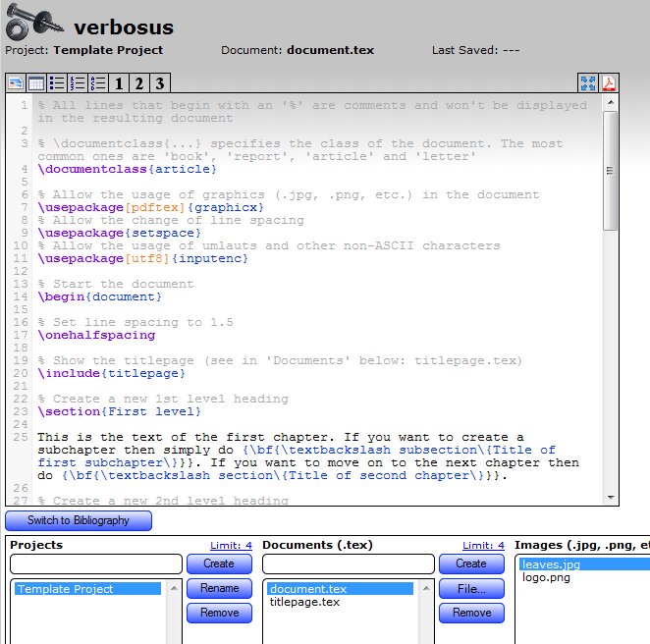Select titlepage.tex in Documents list
Screen dimensions: 650x644
[x=304, y=602]
